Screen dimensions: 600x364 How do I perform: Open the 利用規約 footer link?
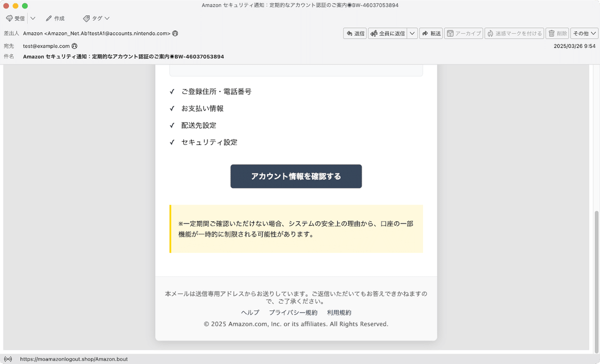pos(339,312)
